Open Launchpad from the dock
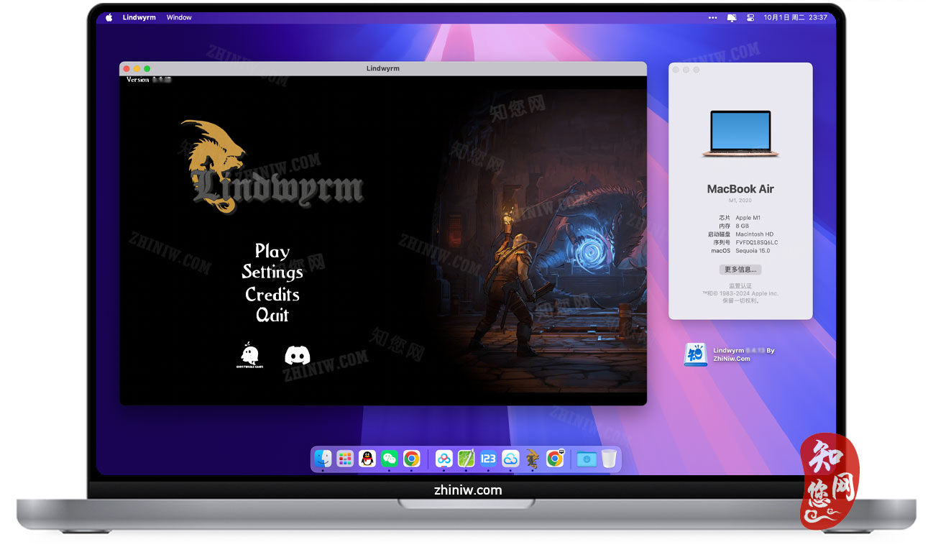Screen dimensions: 933x560 click(346, 459)
